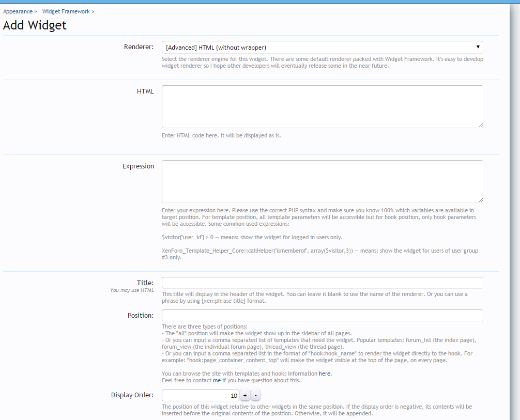Increase display order with plus button
This screenshot has width=520, height=420.
(x=245, y=395)
